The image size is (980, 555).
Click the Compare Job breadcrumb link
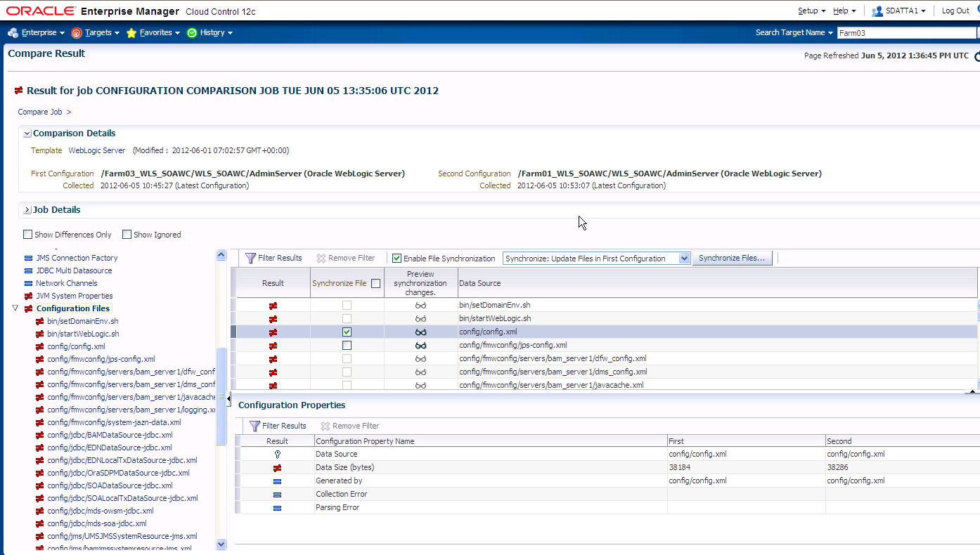(40, 112)
